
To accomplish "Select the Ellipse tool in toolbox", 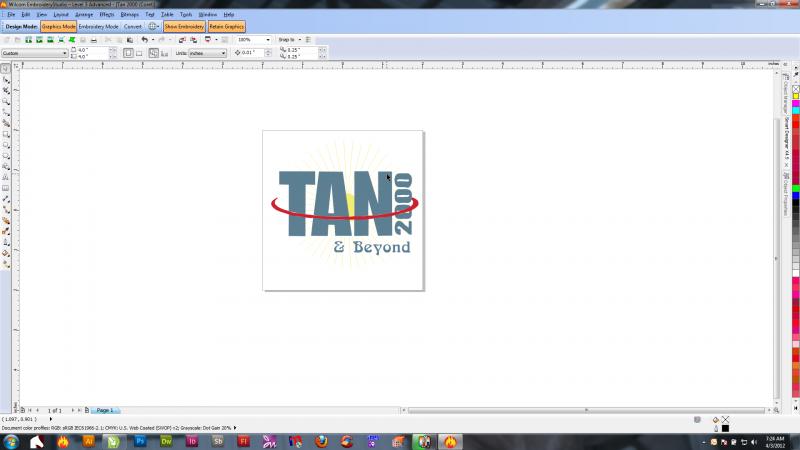I will [6, 145].
